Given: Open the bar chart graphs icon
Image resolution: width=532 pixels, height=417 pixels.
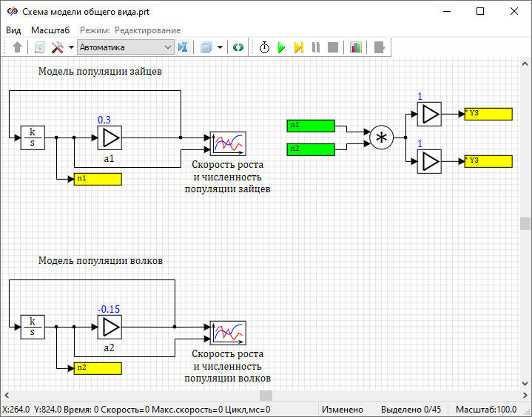Looking at the screenshot, I should [x=356, y=47].
